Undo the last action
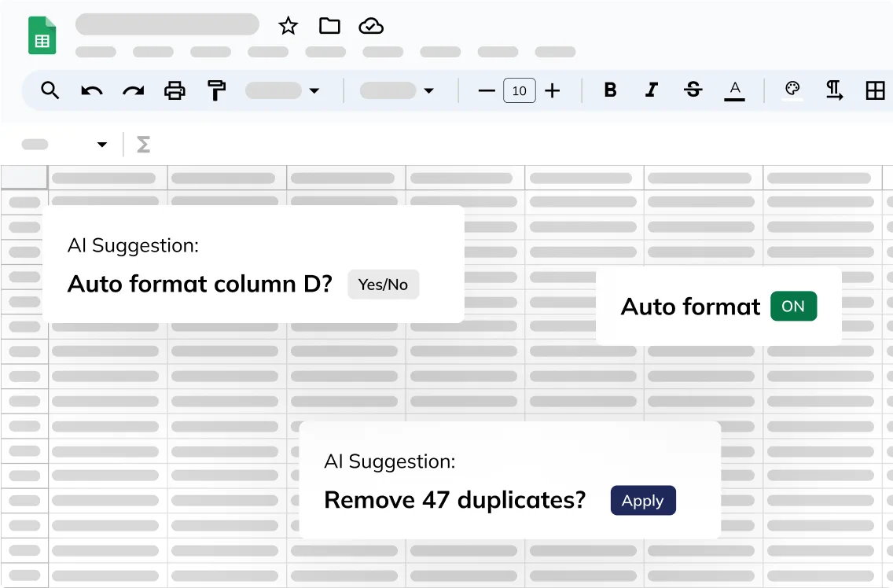 click(x=91, y=90)
